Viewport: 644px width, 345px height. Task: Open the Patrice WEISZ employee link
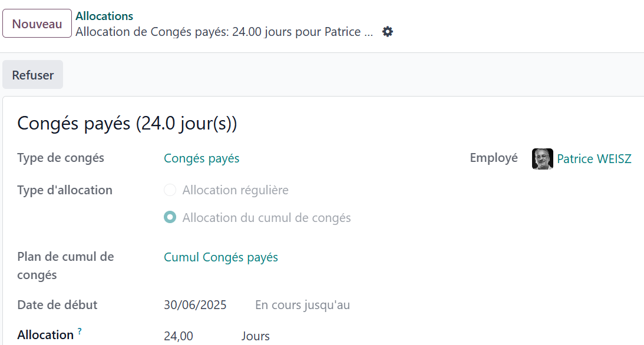(594, 159)
